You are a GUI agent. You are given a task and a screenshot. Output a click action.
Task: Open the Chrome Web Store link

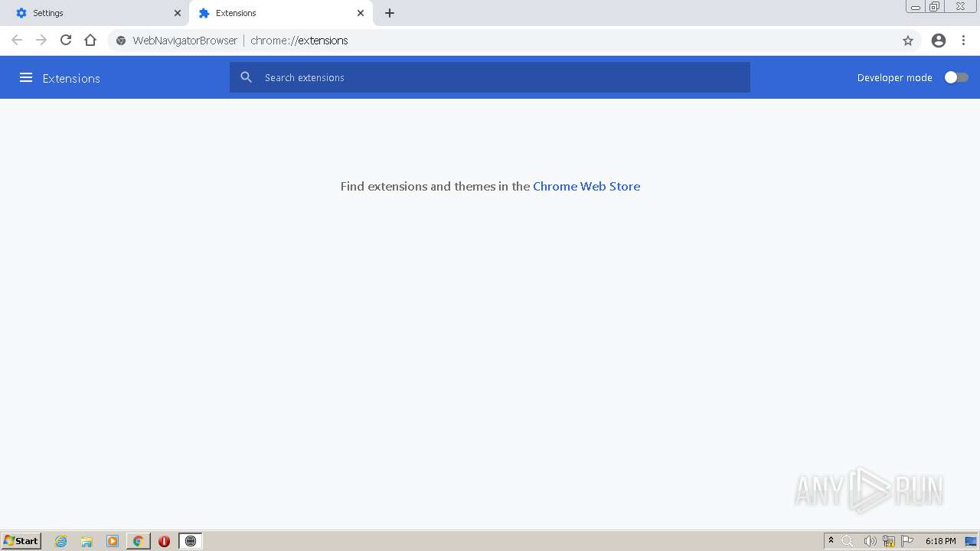click(586, 186)
